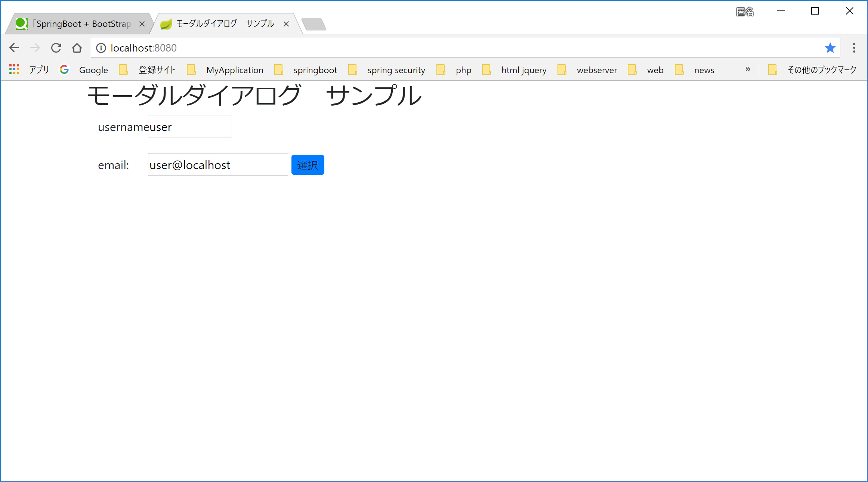Viewport: 868px width, 482px height.
Task: Maximize the browser window
Action: (815, 11)
